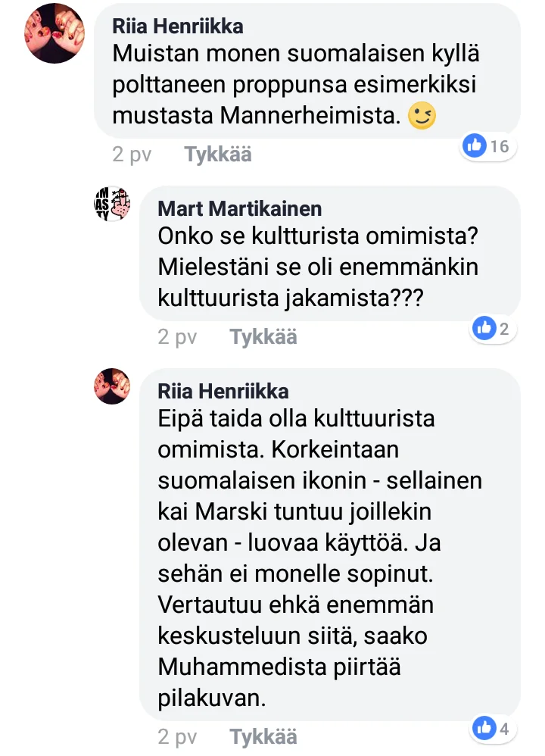The width and height of the screenshot is (545, 756).
Task: Click the blue thumbs-up icon beside 16
Action: 475,146
